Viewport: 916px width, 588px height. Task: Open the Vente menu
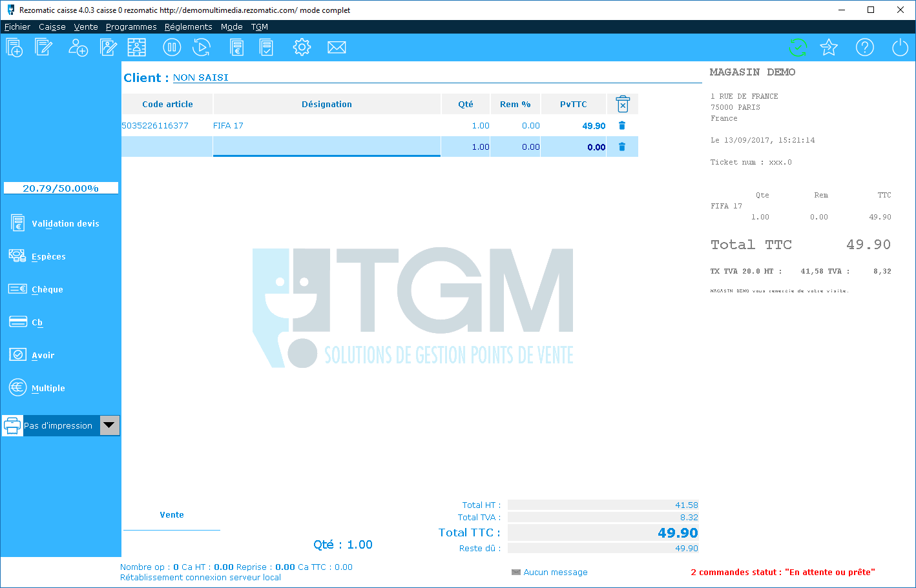point(86,26)
